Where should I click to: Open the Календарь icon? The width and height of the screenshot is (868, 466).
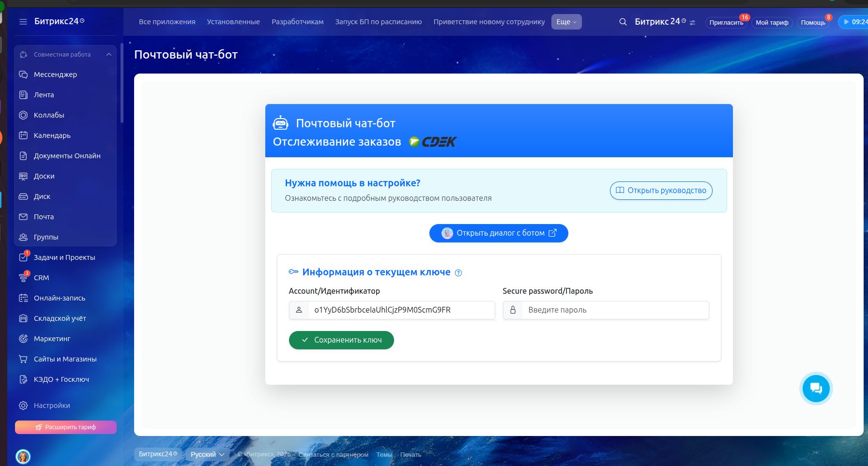[23, 135]
